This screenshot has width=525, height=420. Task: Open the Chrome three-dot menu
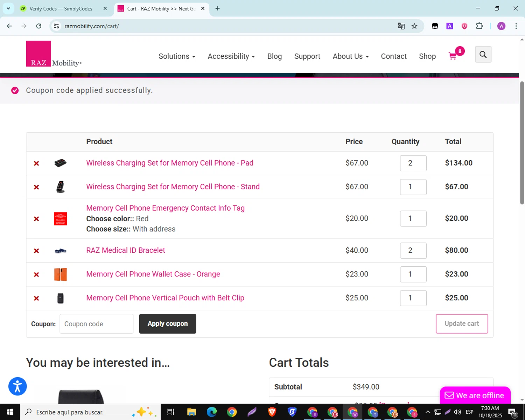[x=516, y=26]
